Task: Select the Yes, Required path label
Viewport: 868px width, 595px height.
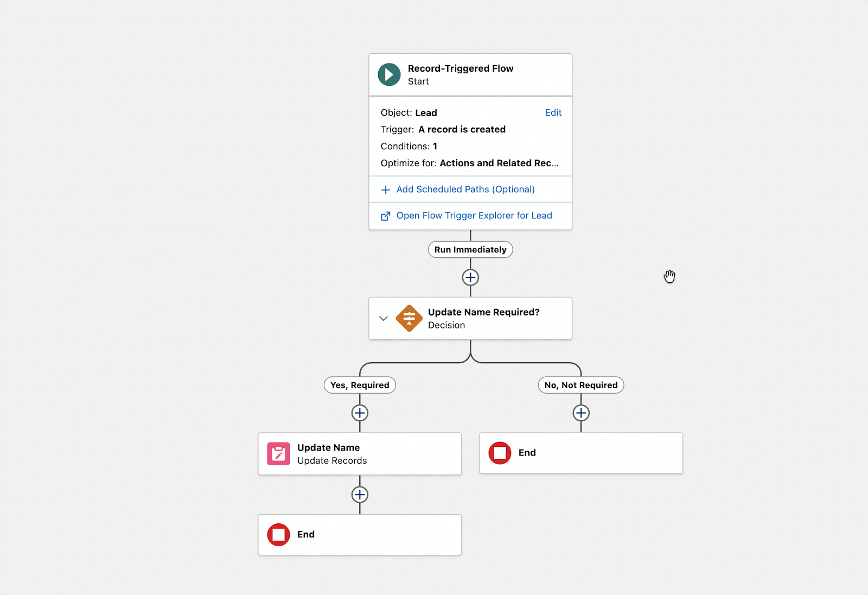Action: pyautogui.click(x=360, y=385)
